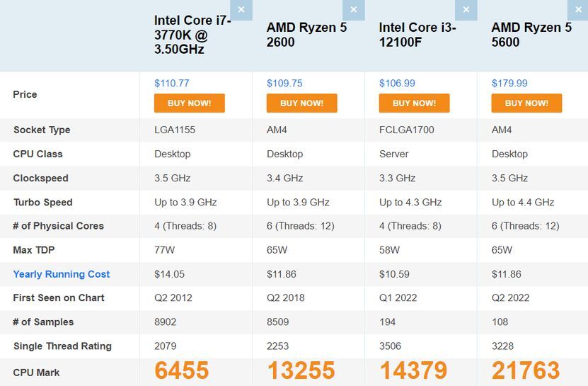Click Buy Now under the $110.77 price
Viewport: 588px width, 386px height.
coord(189,103)
